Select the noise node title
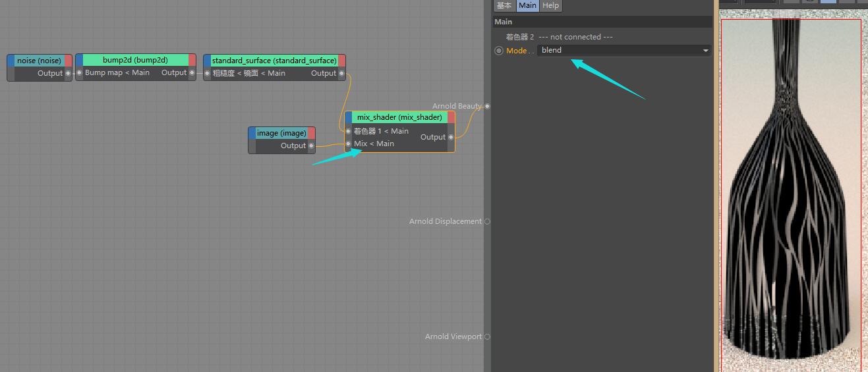Viewport: 868px width, 372px height. tap(39, 61)
